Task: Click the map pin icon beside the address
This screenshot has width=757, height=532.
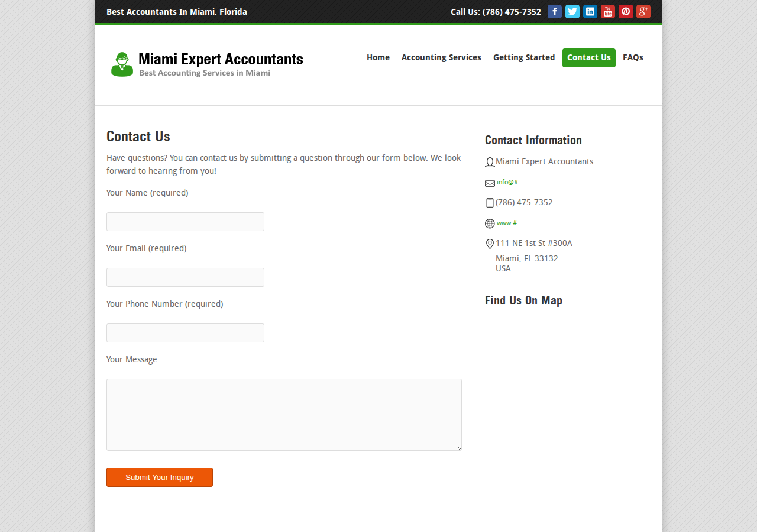Action: pyautogui.click(x=490, y=244)
